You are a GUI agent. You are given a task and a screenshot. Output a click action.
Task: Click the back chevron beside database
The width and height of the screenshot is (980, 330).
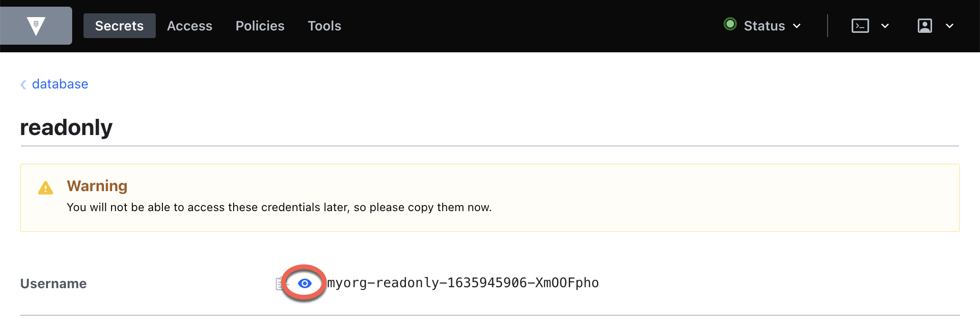[23, 85]
